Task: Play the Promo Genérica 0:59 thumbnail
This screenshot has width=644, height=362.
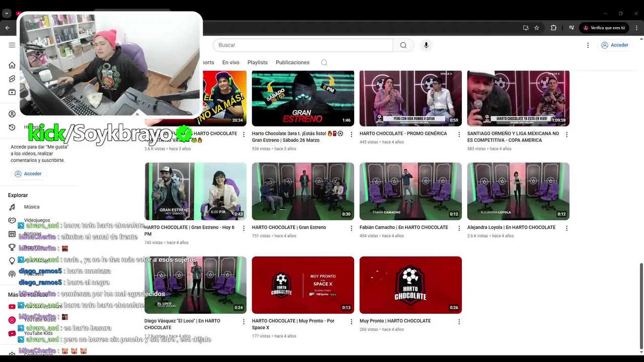Action: click(411, 99)
